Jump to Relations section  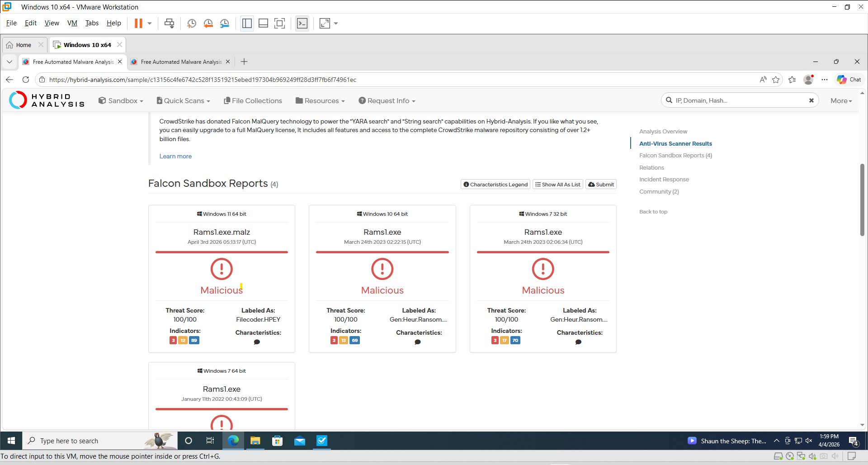651,167
